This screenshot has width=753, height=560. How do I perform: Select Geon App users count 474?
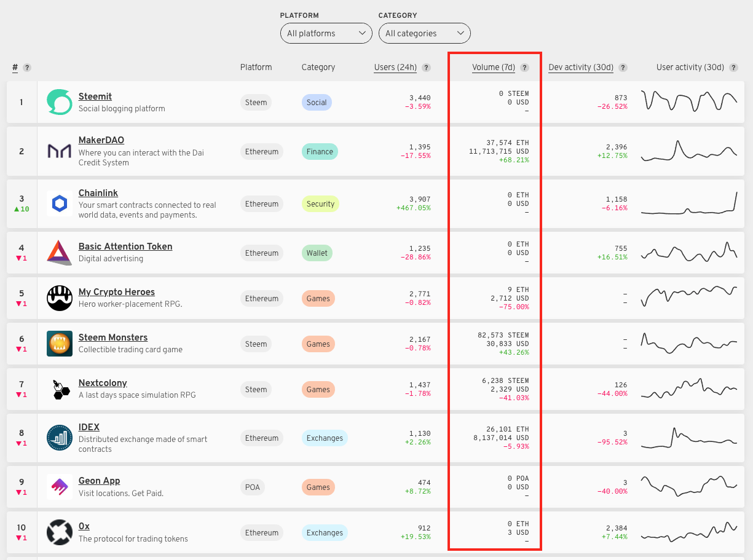click(424, 483)
